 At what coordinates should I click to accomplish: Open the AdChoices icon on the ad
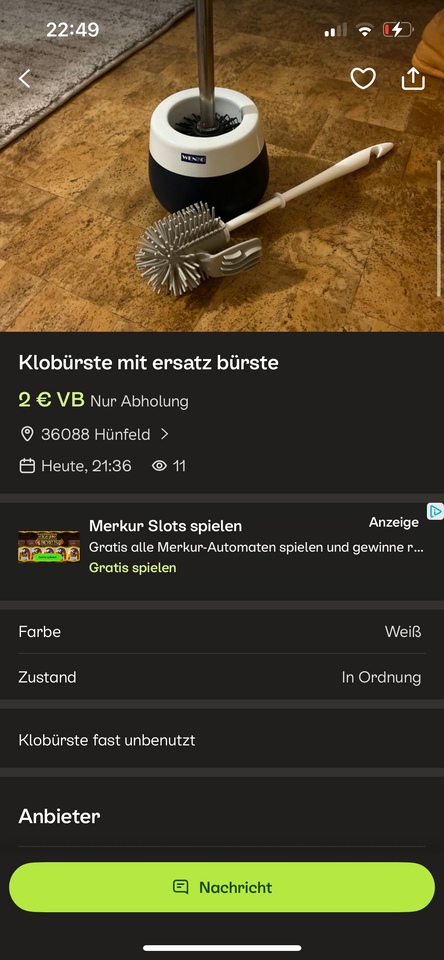point(435,511)
